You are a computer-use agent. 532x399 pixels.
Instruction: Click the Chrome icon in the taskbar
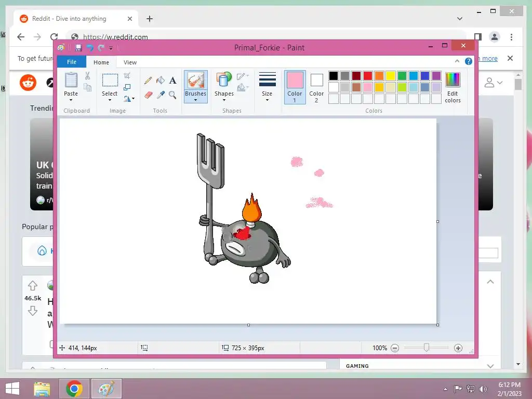pyautogui.click(x=74, y=389)
